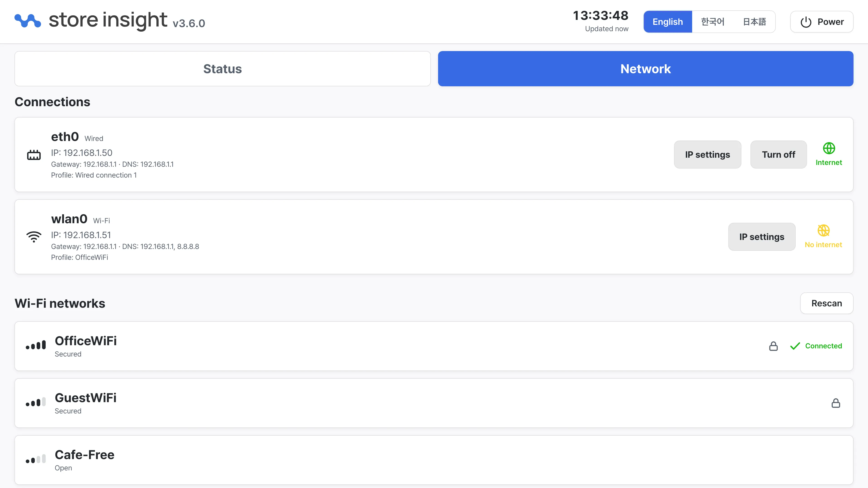
Task: Click the Connections heading
Action: point(53,102)
